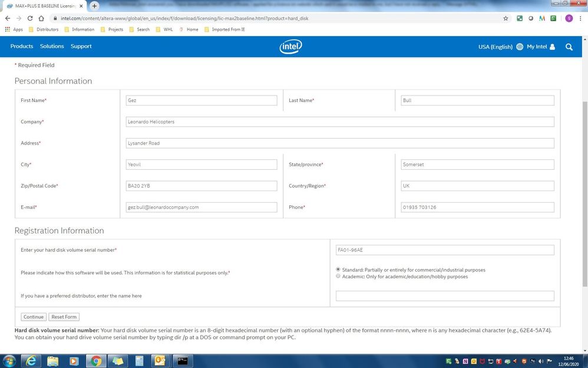Click the Last Name field
Viewport: 588px width, 368px height.
(477, 100)
